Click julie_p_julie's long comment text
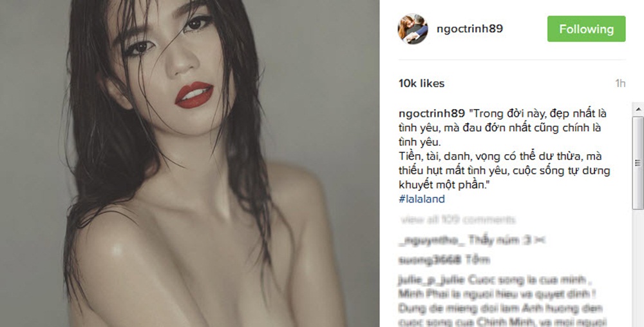The height and width of the screenshot is (327, 644). click(x=502, y=301)
